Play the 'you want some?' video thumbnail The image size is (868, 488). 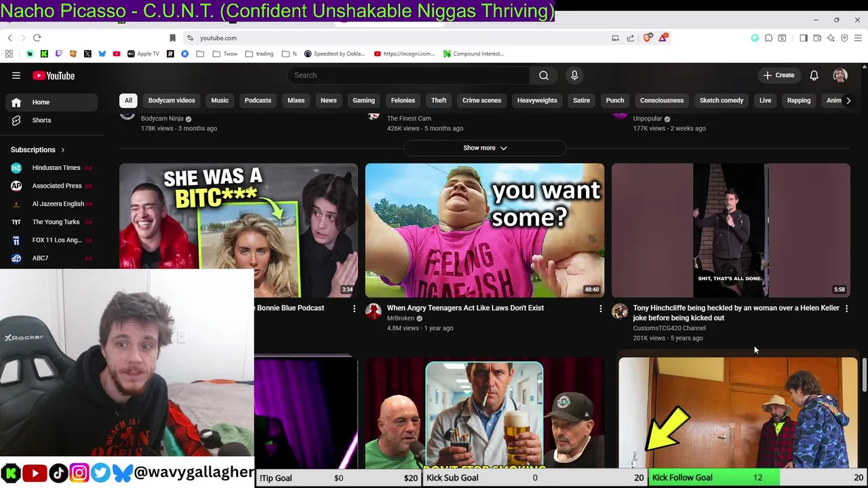click(485, 230)
